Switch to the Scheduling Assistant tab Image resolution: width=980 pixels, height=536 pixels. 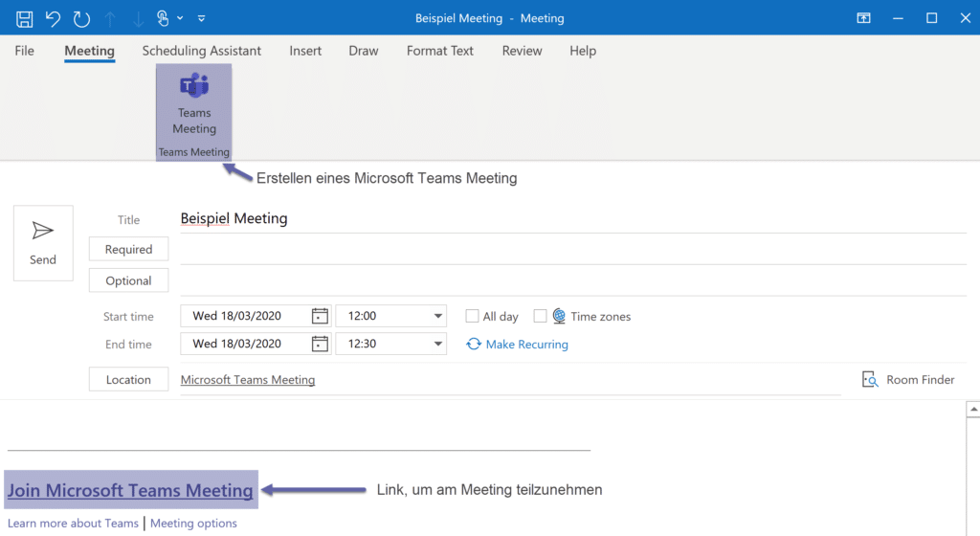201,51
